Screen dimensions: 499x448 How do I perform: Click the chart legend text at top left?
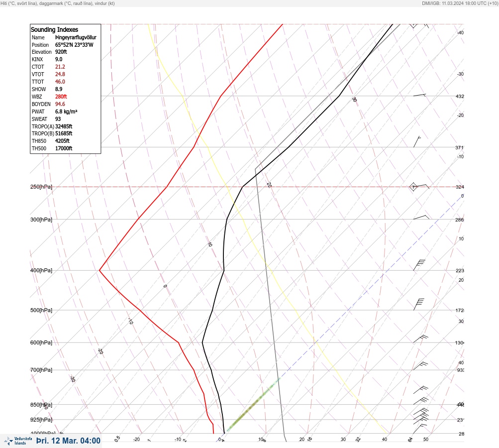tap(58, 3)
